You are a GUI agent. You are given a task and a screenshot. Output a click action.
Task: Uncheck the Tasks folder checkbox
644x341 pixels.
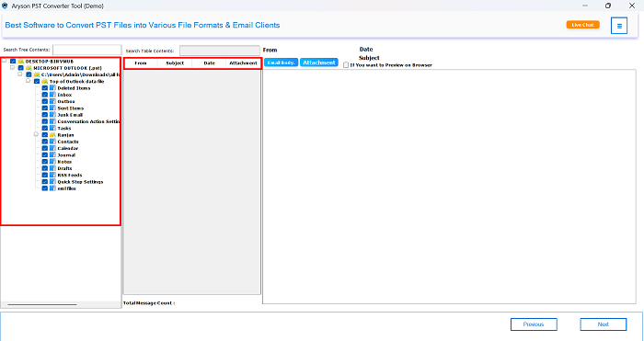click(45, 128)
